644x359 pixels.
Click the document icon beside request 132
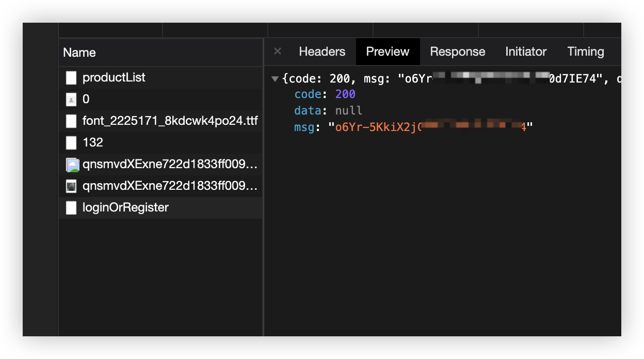tap(71, 143)
